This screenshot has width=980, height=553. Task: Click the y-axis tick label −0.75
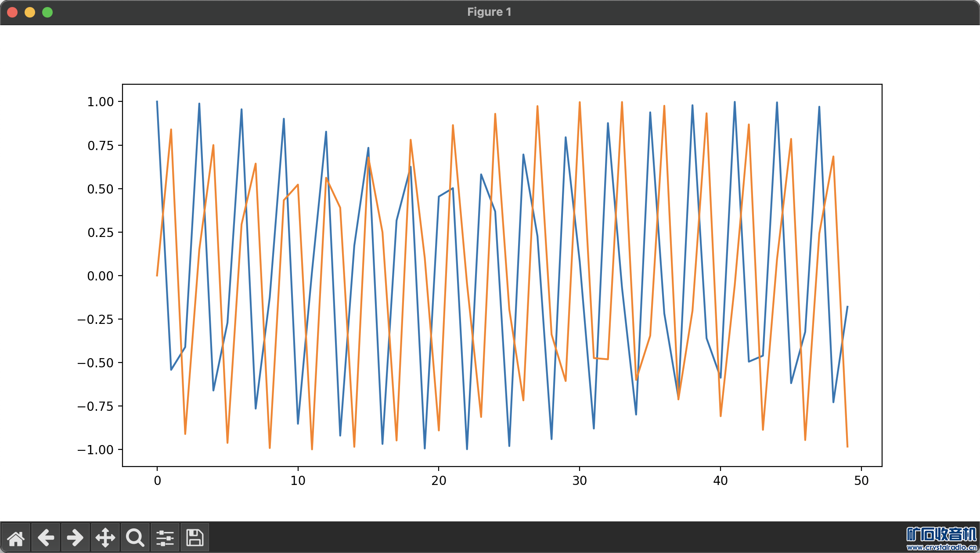(x=95, y=406)
